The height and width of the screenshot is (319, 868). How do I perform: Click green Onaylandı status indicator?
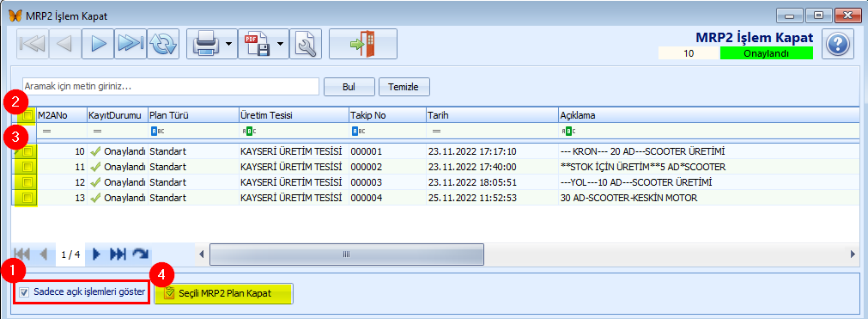[766, 53]
